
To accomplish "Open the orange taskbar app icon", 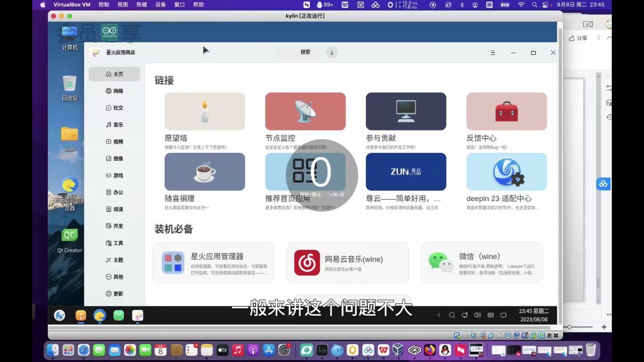I will pos(80,315).
